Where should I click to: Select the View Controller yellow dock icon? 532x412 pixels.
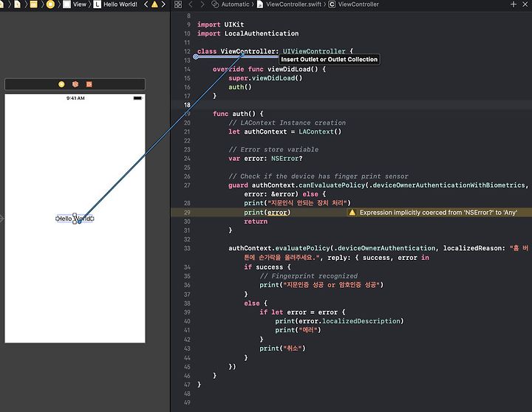coord(61,84)
